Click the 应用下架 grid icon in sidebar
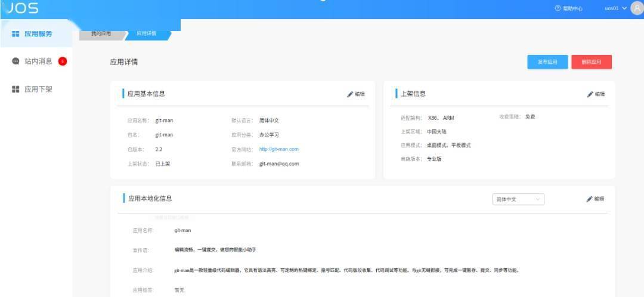Viewport: 644px width, 297px height. point(16,89)
